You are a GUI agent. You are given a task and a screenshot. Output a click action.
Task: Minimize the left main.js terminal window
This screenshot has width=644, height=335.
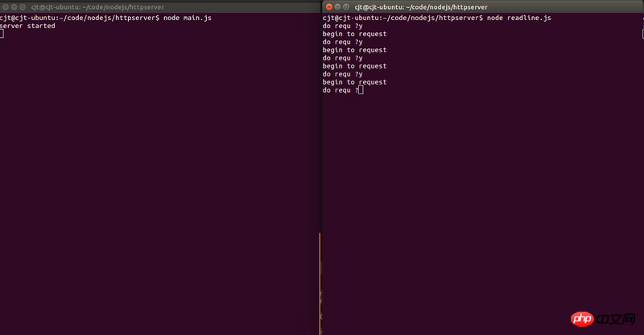(x=14, y=7)
